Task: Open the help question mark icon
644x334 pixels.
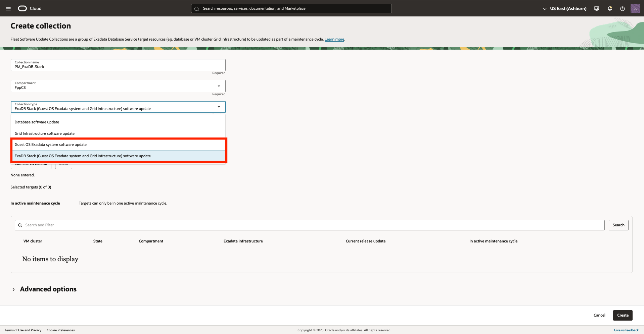Action: pos(623,9)
